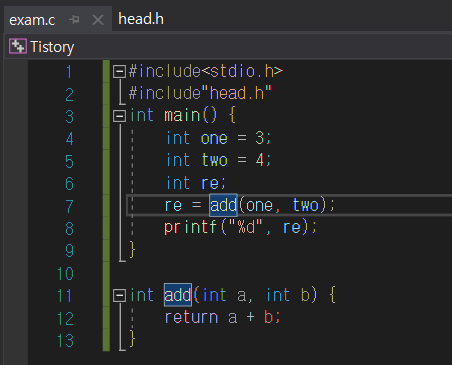Image resolution: width=452 pixels, height=365 pixels.
Task: Click parameter 'int b' in add definition
Action: tap(288, 295)
